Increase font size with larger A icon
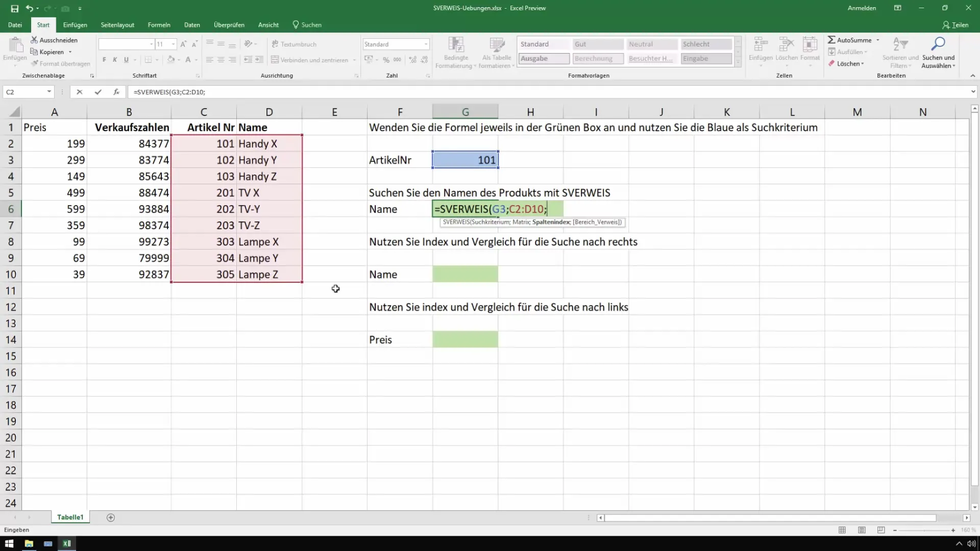This screenshot has height=551, width=980. point(183,44)
